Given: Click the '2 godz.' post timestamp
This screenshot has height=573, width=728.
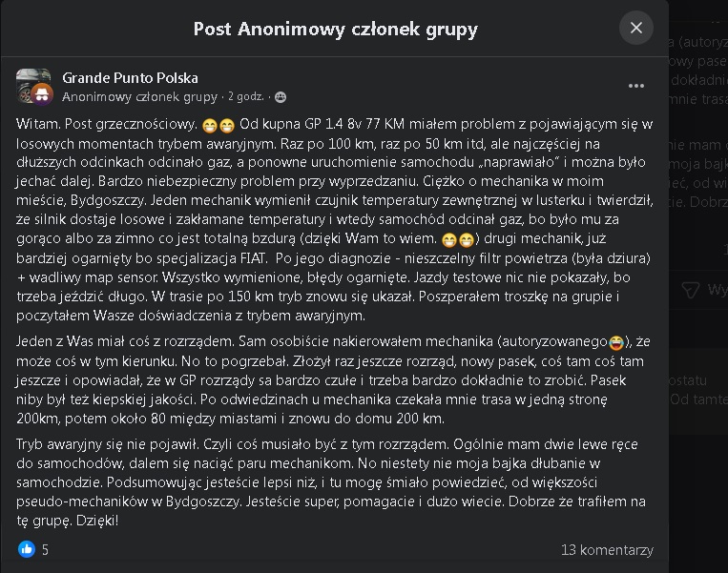Looking at the screenshot, I should pos(246,97).
